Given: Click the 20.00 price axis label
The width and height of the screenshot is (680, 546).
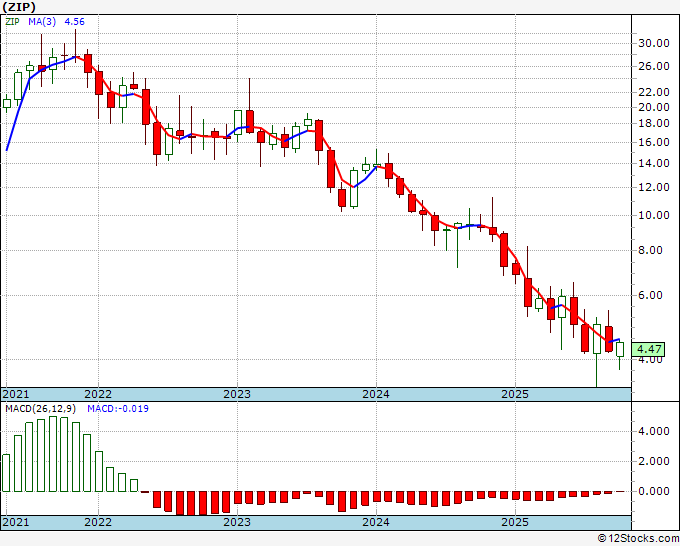Looking at the screenshot, I should (654, 107).
